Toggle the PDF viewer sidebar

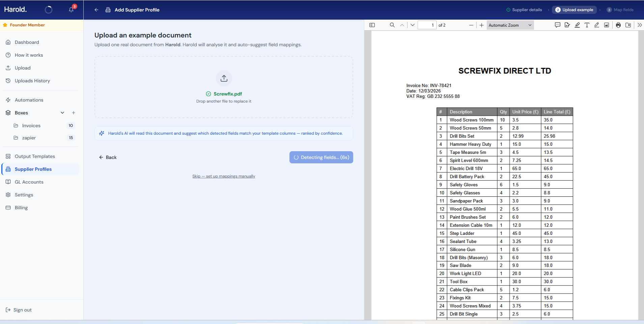[372, 25]
